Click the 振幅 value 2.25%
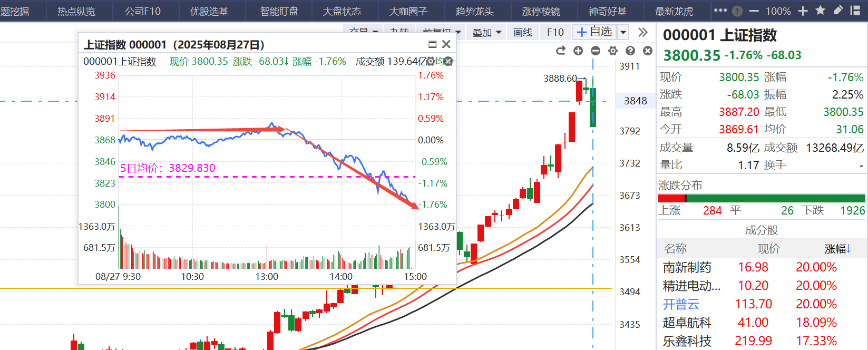The image size is (868, 350). coord(848,94)
